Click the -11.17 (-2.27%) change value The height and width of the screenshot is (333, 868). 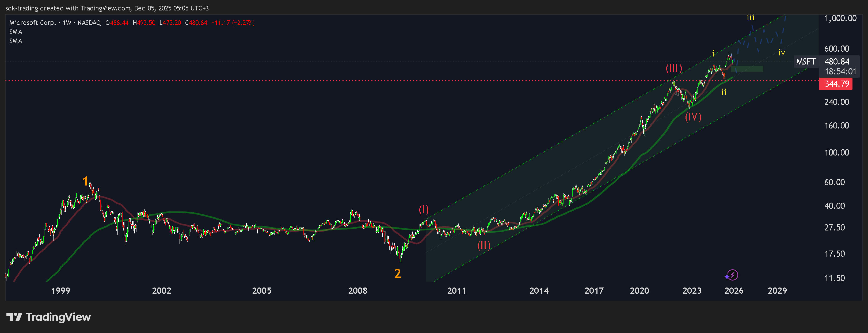(233, 23)
